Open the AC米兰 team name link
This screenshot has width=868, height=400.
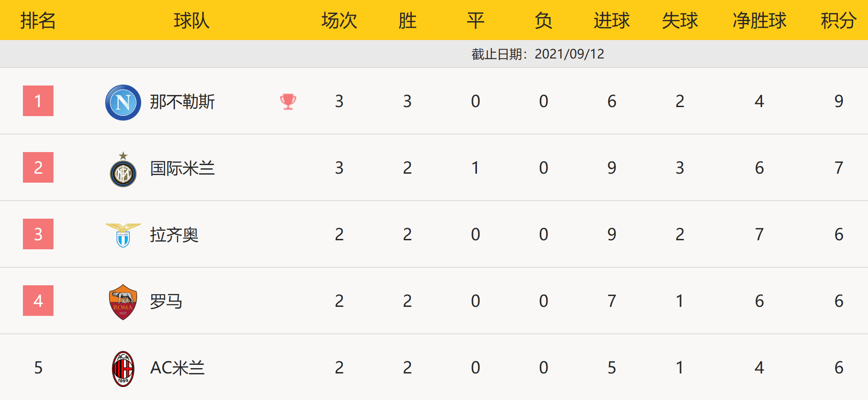pos(177,368)
